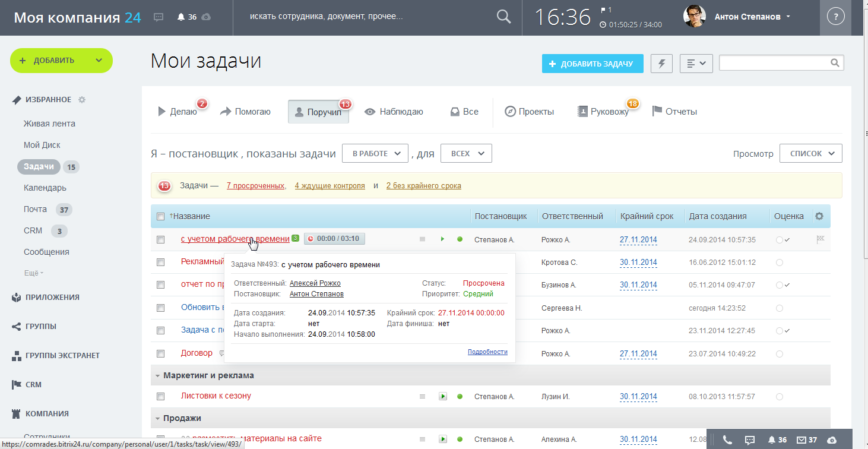The image size is (868, 449).
Task: Open Календарь in the left sidebar
Action: pyautogui.click(x=45, y=188)
